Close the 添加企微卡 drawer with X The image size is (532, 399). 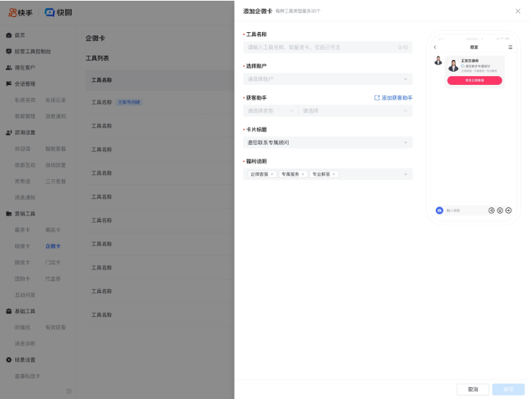518,11
